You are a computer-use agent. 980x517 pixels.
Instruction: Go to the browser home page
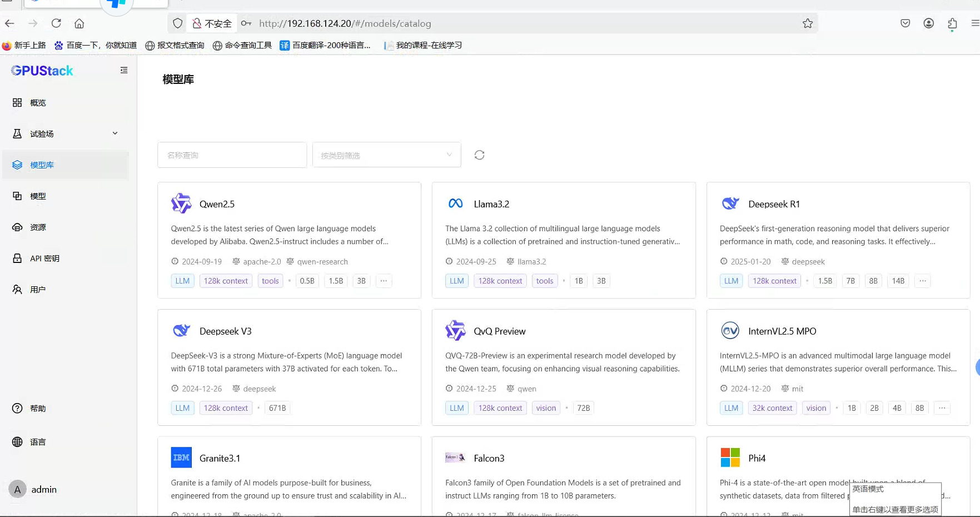79,23
